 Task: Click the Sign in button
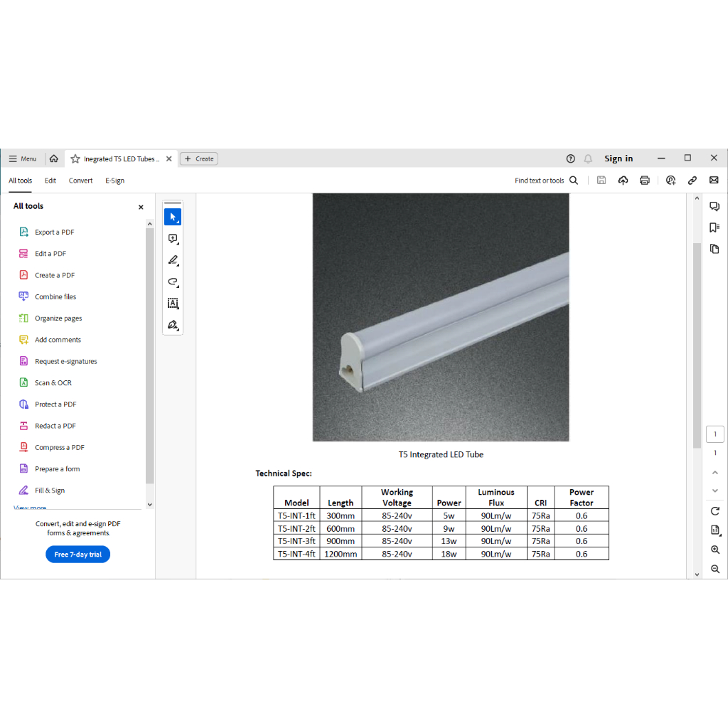coord(619,159)
